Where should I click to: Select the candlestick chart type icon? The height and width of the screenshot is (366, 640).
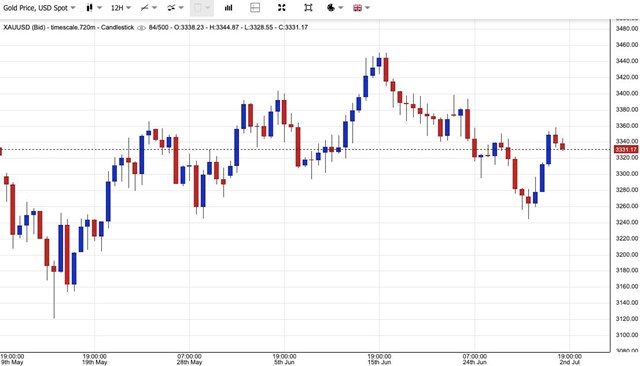[89, 8]
